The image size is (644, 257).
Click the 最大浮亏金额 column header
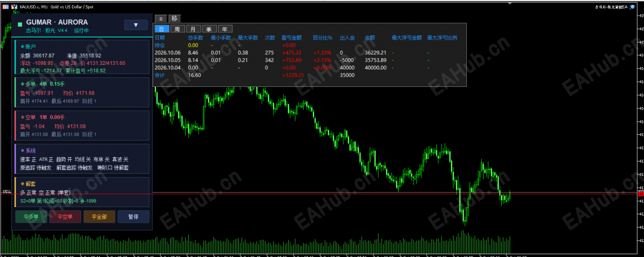(406, 38)
